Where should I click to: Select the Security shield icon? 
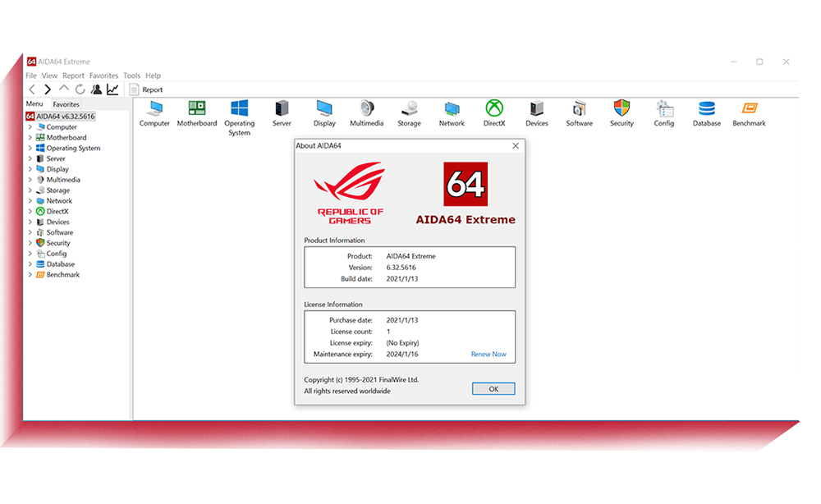coord(621,109)
